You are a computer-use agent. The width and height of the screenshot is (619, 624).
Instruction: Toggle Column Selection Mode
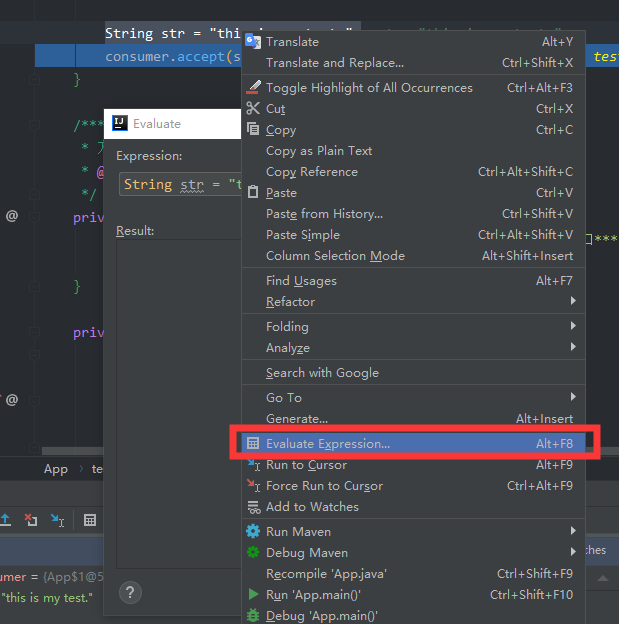[x=335, y=256]
